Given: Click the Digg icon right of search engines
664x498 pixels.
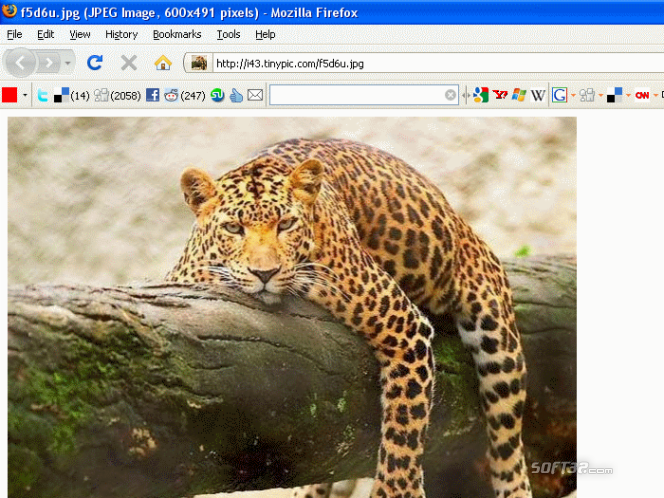Looking at the screenshot, I should coord(587,95).
